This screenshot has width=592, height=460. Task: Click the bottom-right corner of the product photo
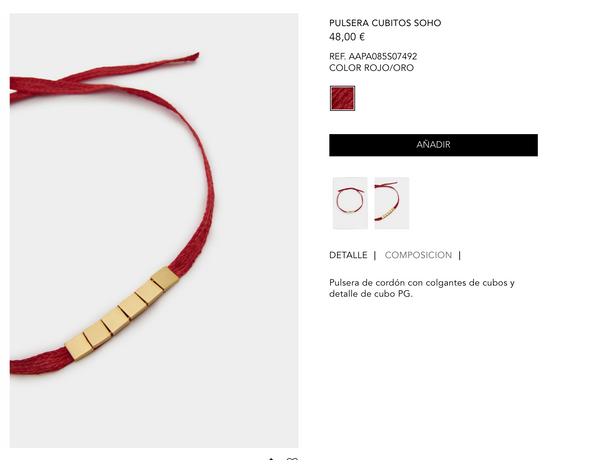coord(294,443)
